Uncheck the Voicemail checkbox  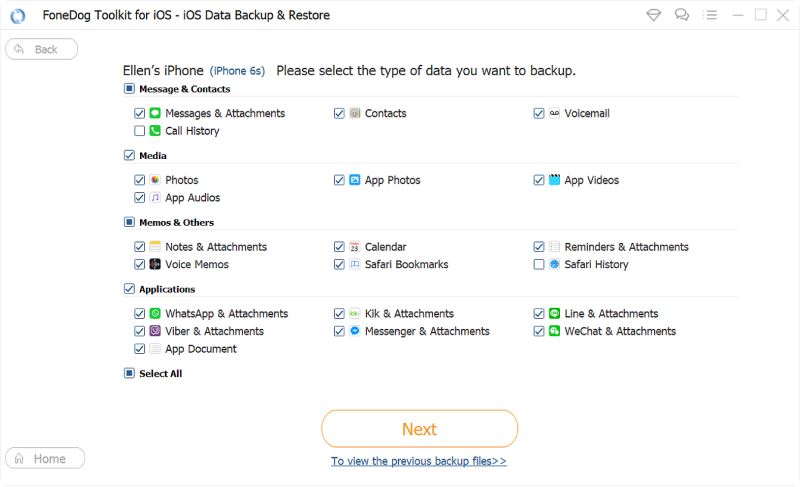coord(539,113)
